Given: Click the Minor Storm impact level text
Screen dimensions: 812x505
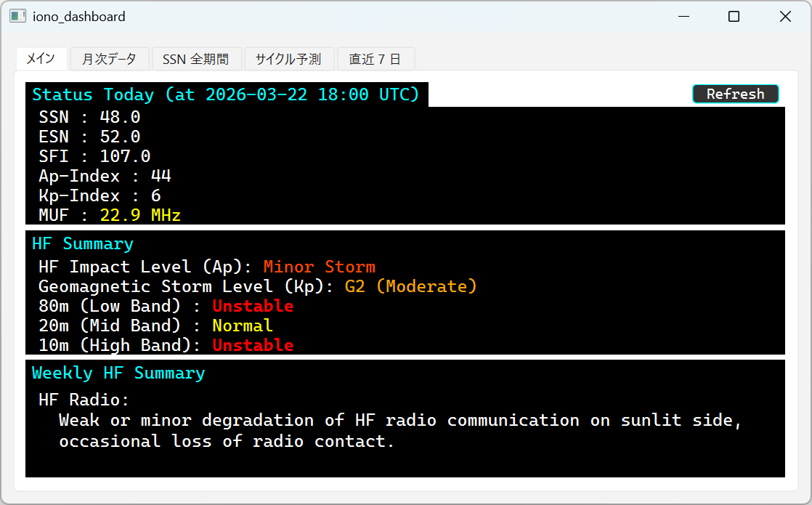Looking at the screenshot, I should pyautogui.click(x=319, y=267).
